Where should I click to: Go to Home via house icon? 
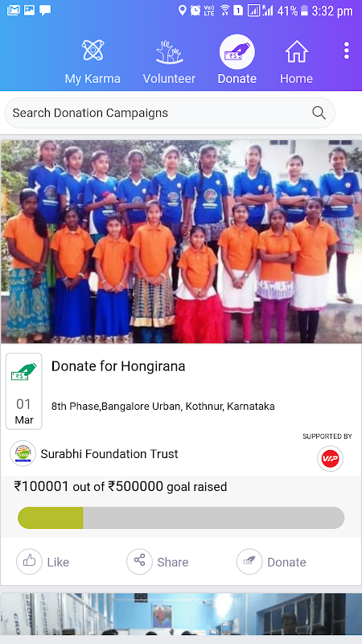point(296,52)
